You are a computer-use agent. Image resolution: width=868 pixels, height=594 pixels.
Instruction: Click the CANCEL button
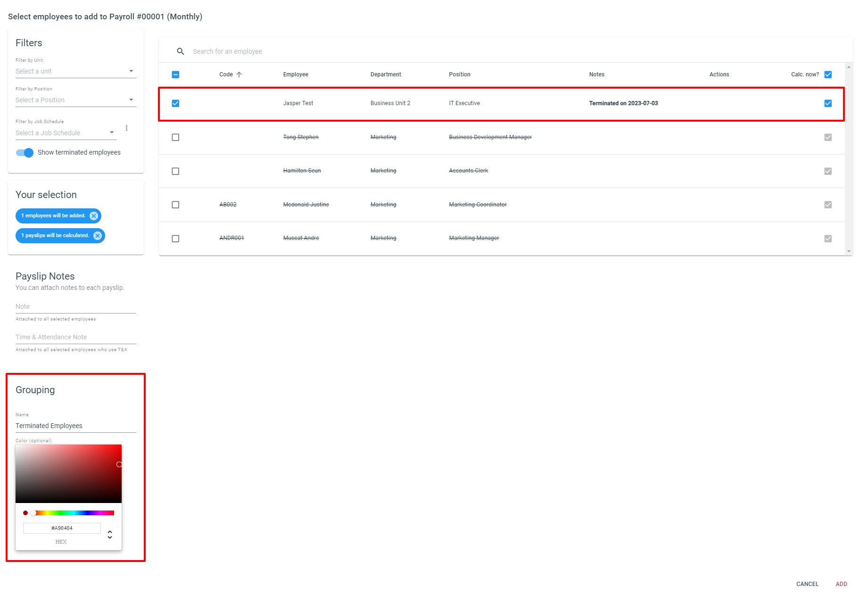[808, 584]
